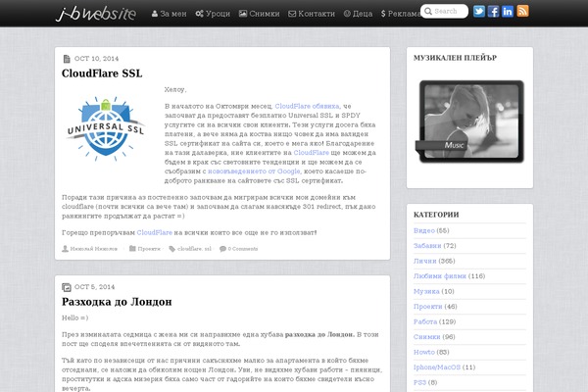Image resolution: width=588 pixels, height=392 pixels.
Task: Follow the 'CloudFlare обявиха' link
Action: point(307,106)
